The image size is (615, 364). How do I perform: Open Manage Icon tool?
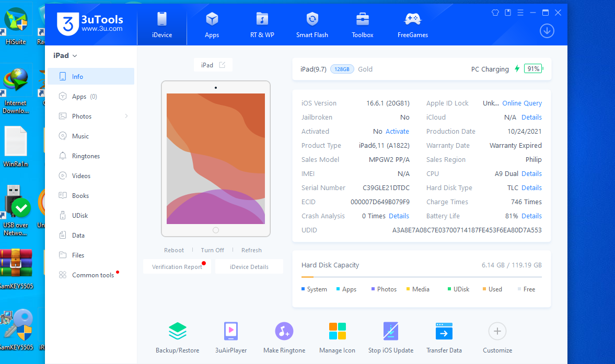point(338,338)
